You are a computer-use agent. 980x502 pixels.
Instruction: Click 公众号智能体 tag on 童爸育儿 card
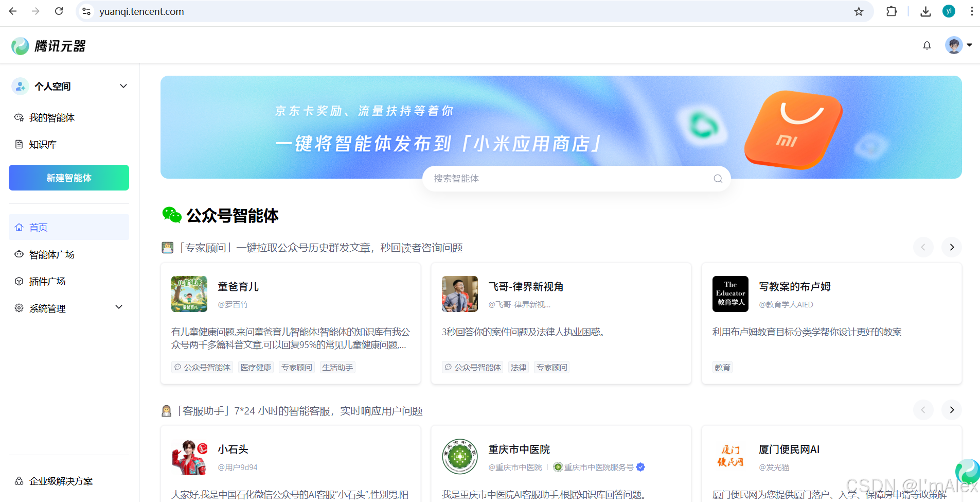[x=202, y=367]
